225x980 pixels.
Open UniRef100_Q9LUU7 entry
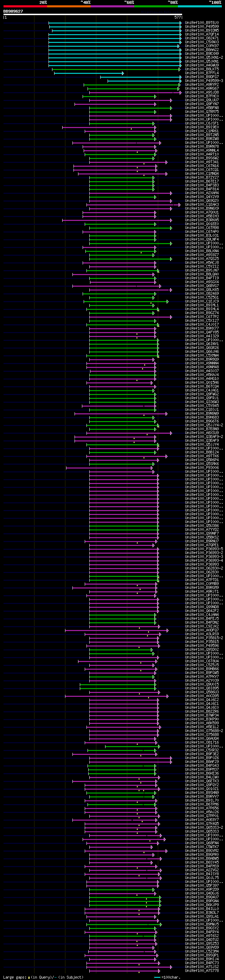click(x=202, y=100)
